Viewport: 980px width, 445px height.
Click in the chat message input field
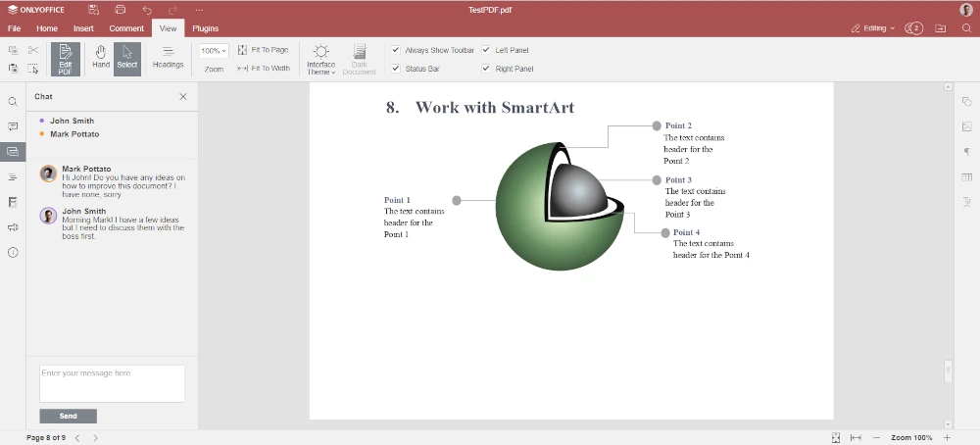pos(112,384)
